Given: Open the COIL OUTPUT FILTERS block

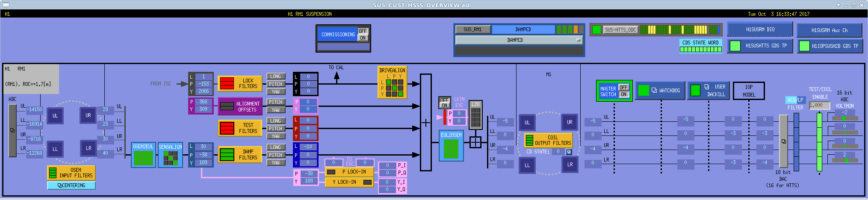Looking at the screenshot, I should click(x=548, y=140).
